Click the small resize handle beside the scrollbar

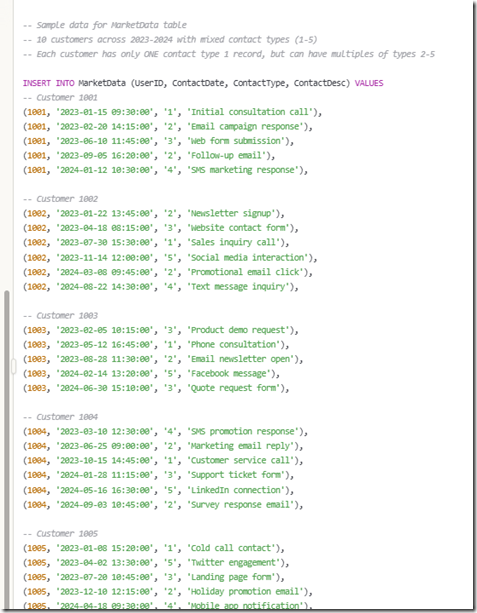[14, 367]
